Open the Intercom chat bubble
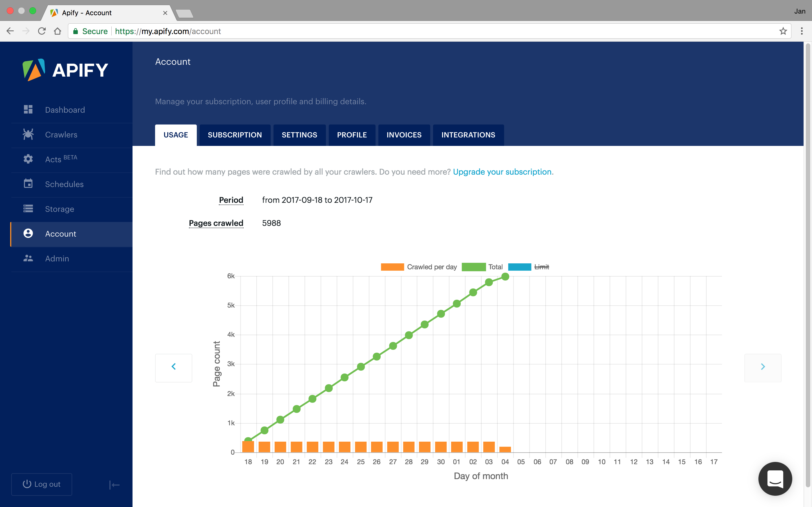 point(775,479)
